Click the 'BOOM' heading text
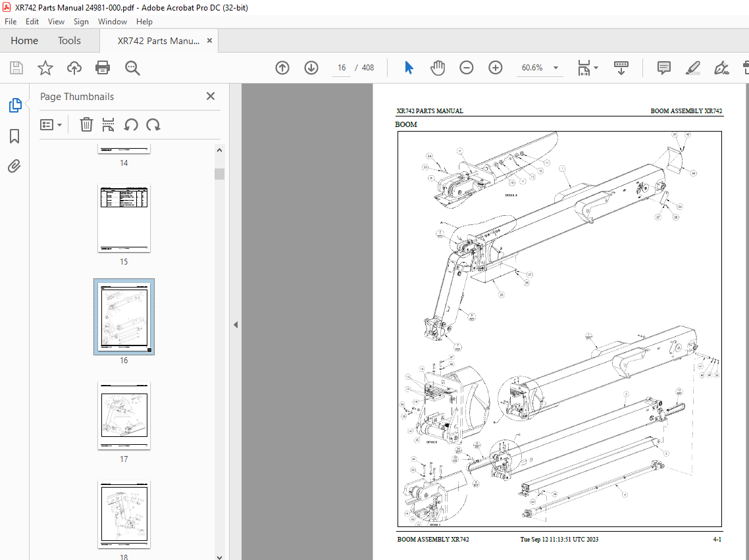 [406, 124]
